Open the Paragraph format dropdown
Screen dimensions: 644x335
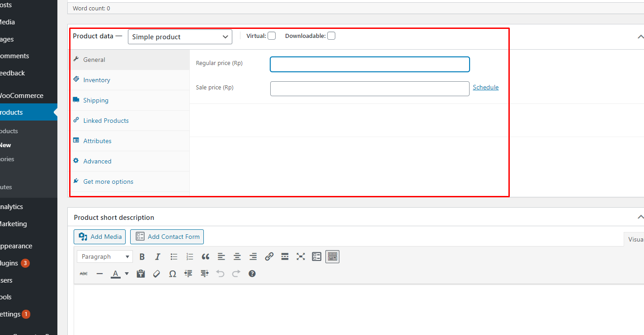(105, 257)
